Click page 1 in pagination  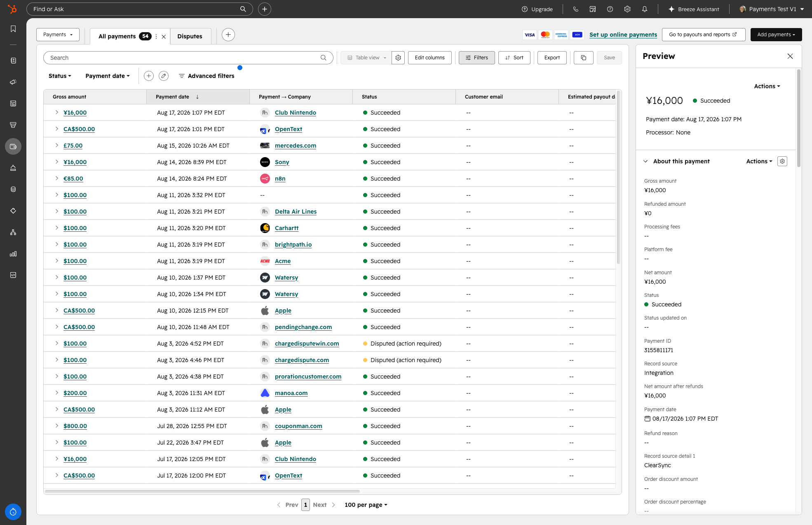[305, 505]
